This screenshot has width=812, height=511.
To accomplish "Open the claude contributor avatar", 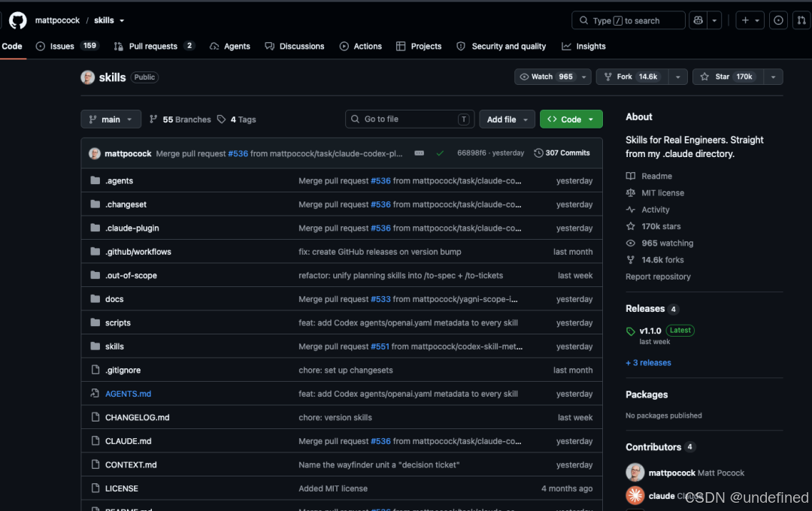I will [635, 496].
